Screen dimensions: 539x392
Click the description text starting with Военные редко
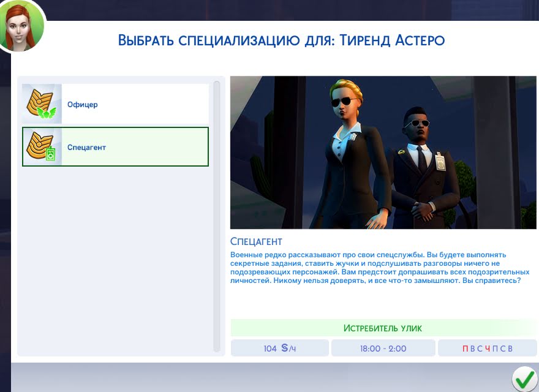pos(380,268)
